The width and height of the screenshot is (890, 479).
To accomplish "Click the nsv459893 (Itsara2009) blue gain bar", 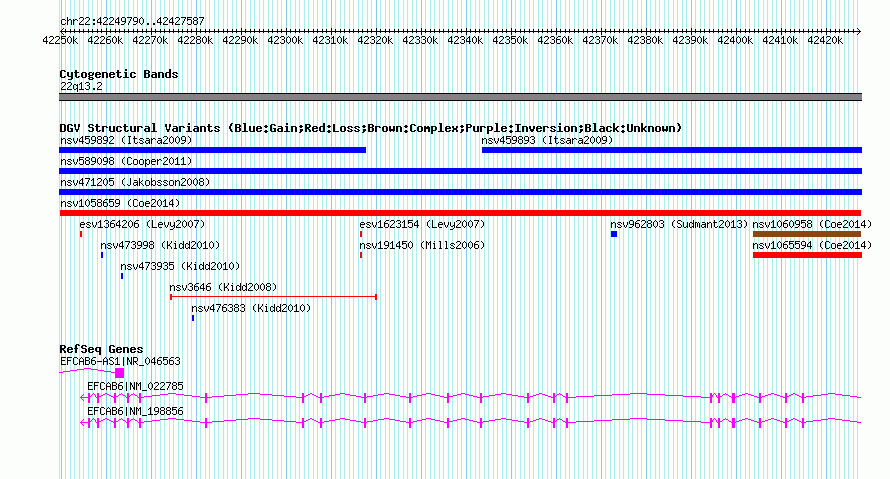I will 672,150.
